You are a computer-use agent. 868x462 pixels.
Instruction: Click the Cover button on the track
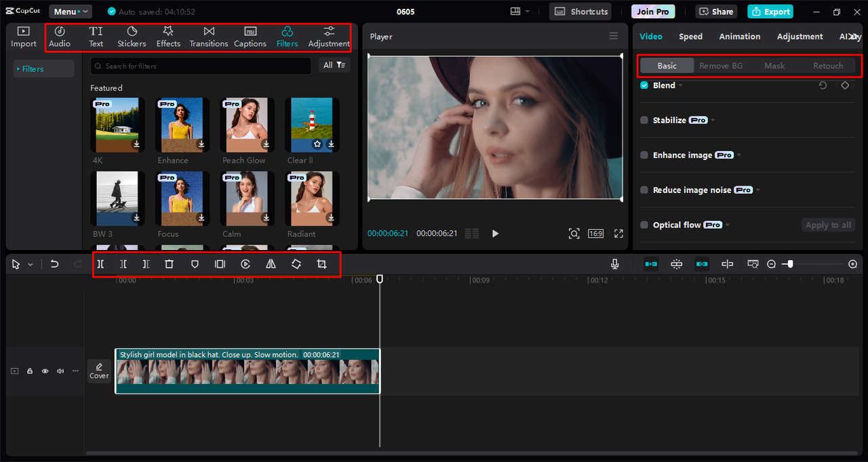[99, 371]
